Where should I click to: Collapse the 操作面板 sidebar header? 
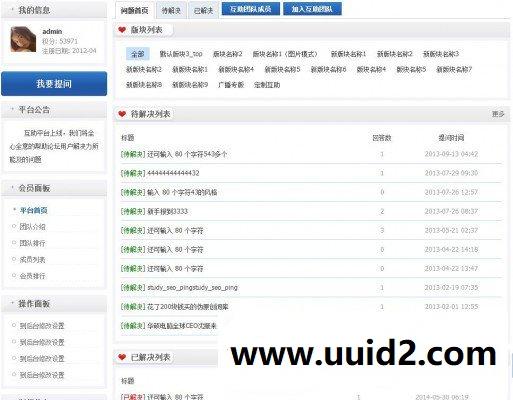pyautogui.click(x=54, y=304)
